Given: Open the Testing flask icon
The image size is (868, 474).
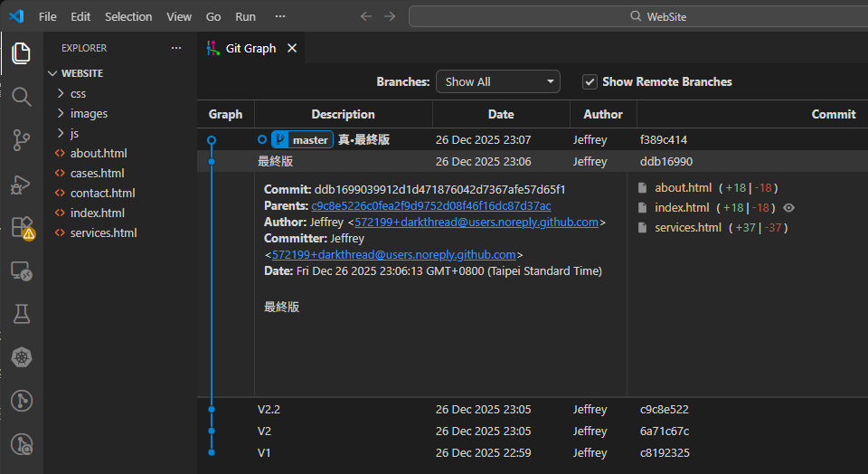Looking at the screenshot, I should (22, 314).
